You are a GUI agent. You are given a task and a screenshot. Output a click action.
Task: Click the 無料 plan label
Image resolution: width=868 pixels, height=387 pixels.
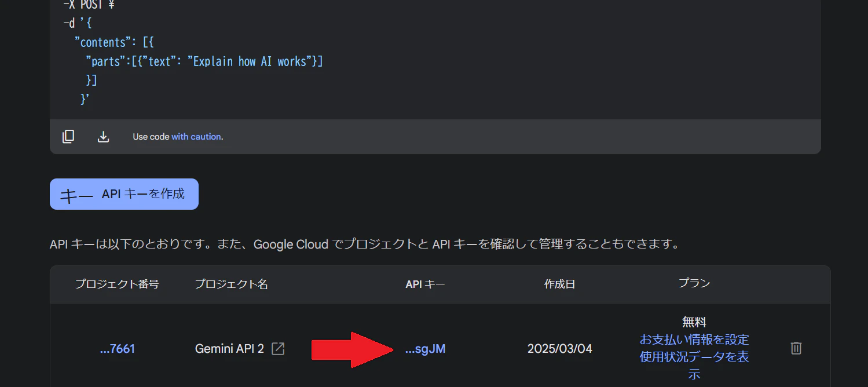pos(694,322)
